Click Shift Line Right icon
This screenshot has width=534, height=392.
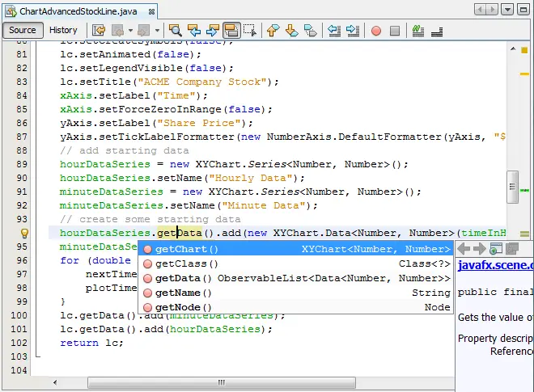(x=353, y=31)
